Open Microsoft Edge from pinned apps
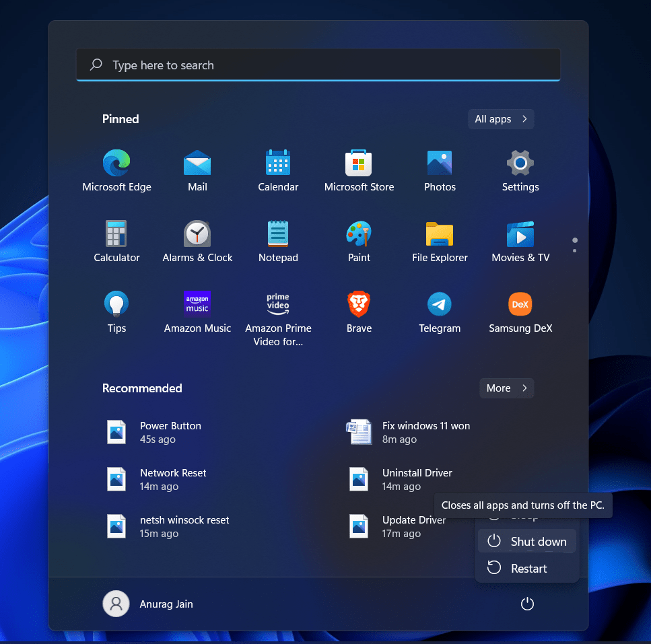Screen dimensions: 651x644 [116, 170]
